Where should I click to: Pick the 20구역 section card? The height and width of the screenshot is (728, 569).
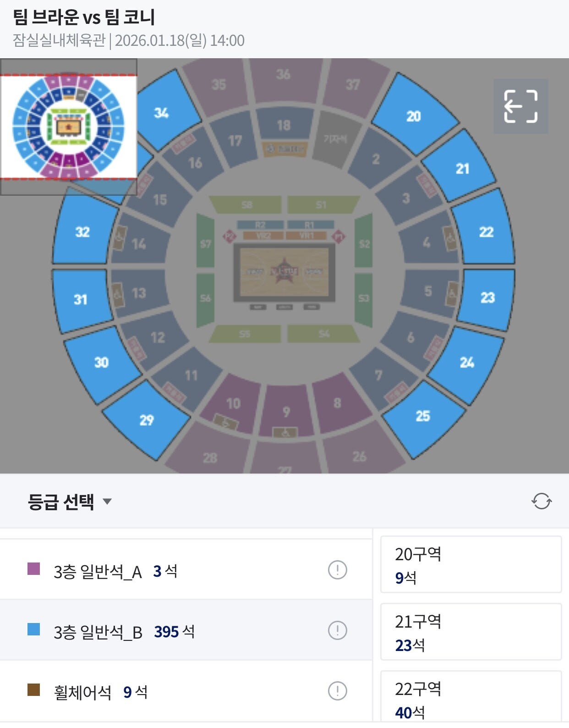[471, 564]
